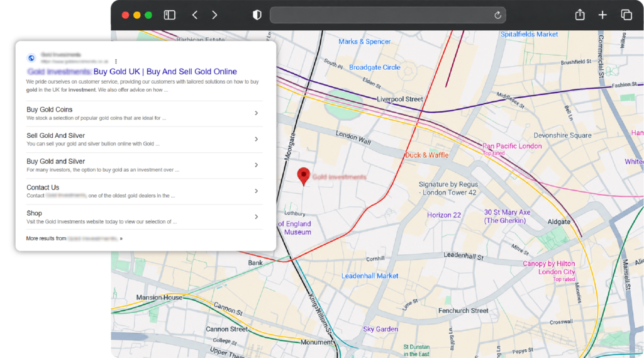Screen dimensions: 644x358
Task: Open a new tab with plus icon
Action: [x=602, y=15]
